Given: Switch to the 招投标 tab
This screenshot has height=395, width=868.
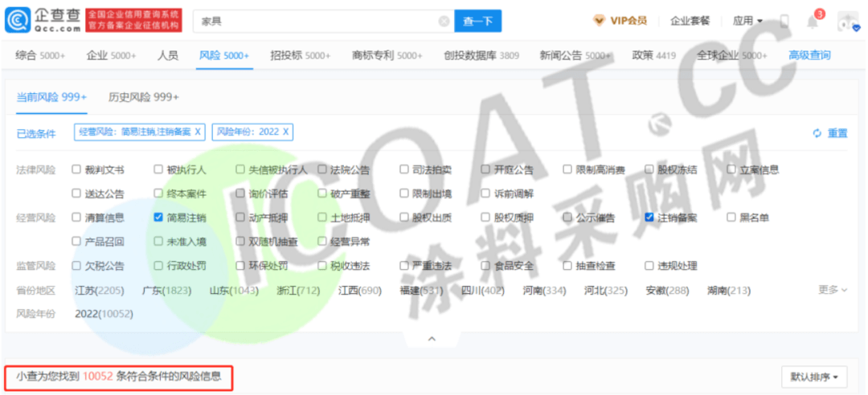Looking at the screenshot, I should (x=300, y=55).
